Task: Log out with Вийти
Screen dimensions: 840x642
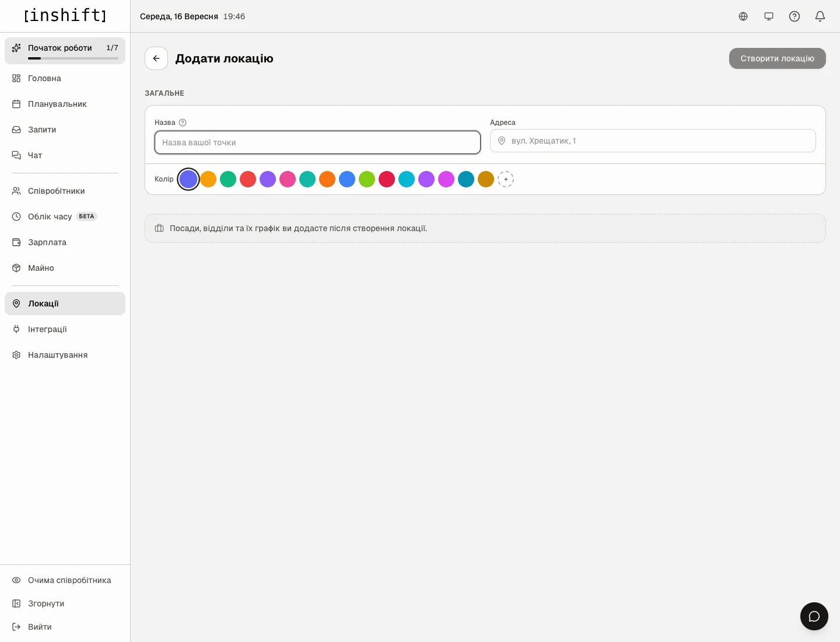Action: click(x=65, y=627)
